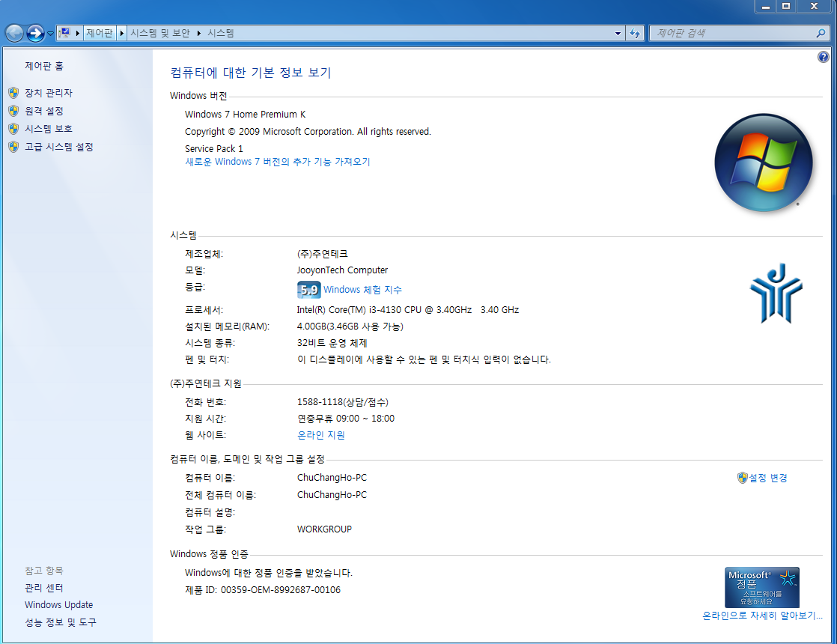Select model name JooyonTech Computer
Viewport: 837px width, 644px height.
click(x=342, y=270)
